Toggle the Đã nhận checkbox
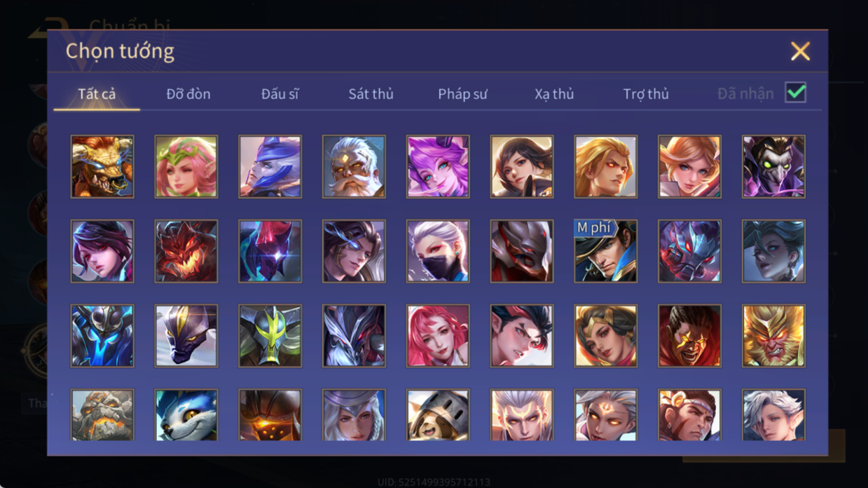 tap(795, 93)
